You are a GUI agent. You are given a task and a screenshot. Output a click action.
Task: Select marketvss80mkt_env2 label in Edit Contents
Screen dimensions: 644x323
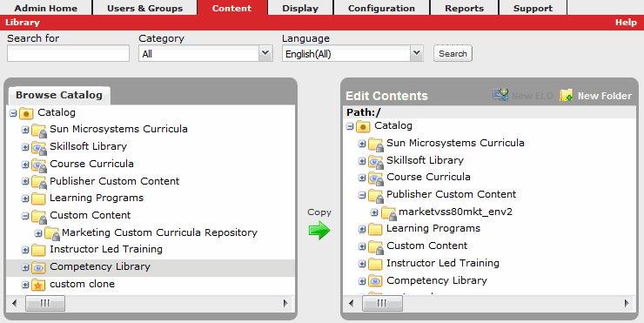coord(455,212)
